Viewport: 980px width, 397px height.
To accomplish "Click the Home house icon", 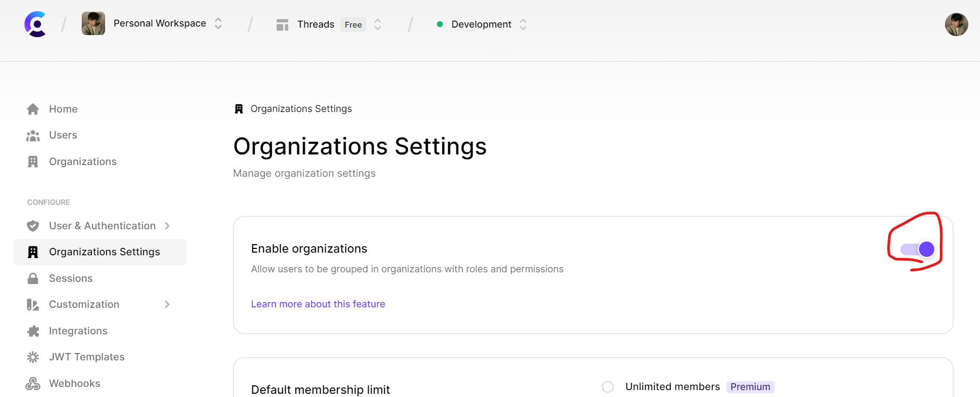I will pyautogui.click(x=33, y=109).
